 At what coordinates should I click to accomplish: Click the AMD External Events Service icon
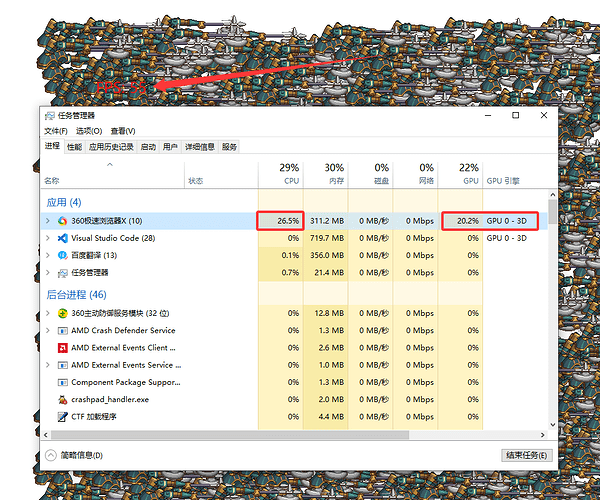pos(62,365)
